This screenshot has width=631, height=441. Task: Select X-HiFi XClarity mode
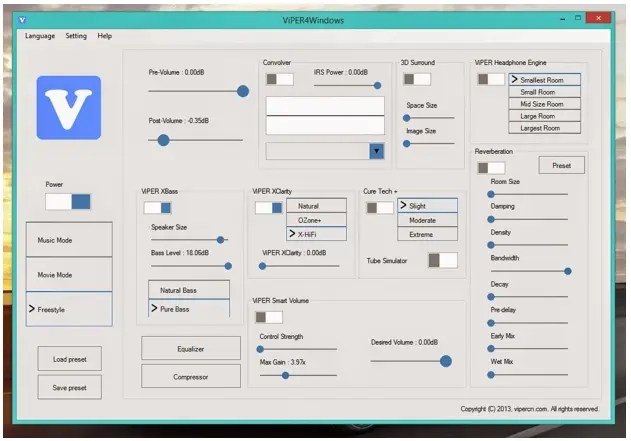click(x=316, y=234)
